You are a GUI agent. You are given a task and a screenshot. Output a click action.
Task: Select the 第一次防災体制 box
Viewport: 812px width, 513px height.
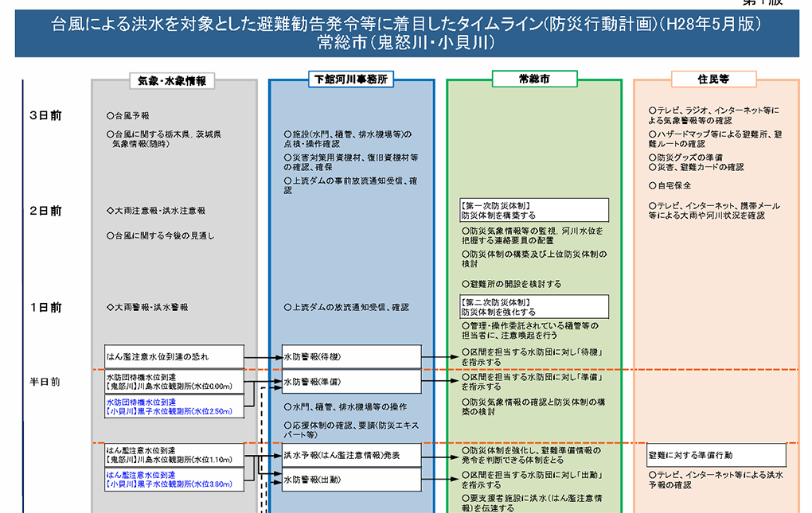[533, 210]
